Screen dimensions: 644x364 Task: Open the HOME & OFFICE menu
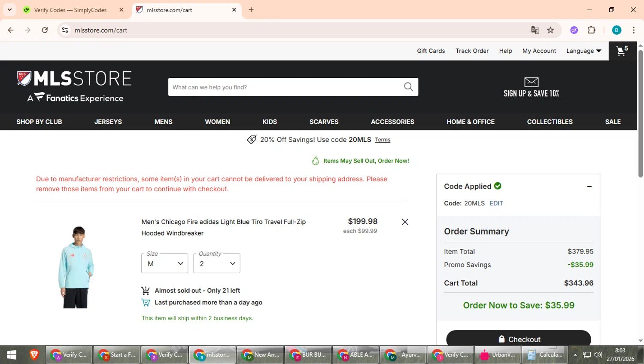tap(471, 122)
